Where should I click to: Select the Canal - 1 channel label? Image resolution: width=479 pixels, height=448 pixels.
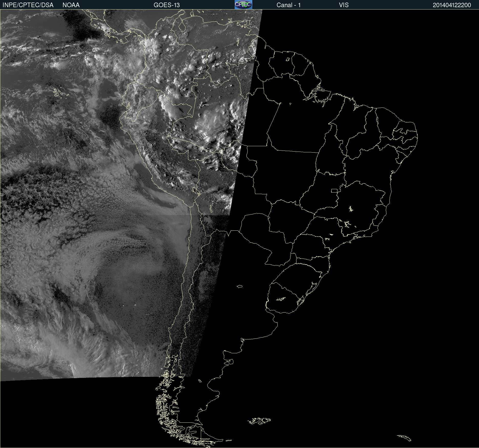tap(289, 5)
